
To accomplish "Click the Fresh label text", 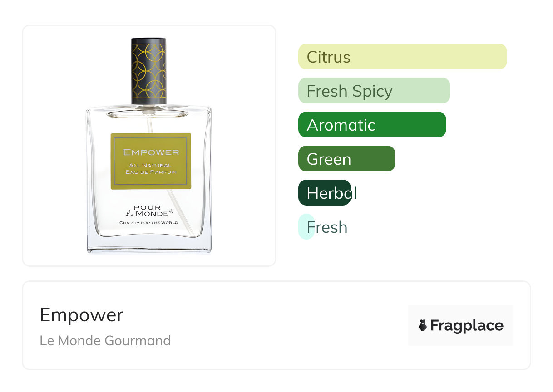I will [327, 227].
